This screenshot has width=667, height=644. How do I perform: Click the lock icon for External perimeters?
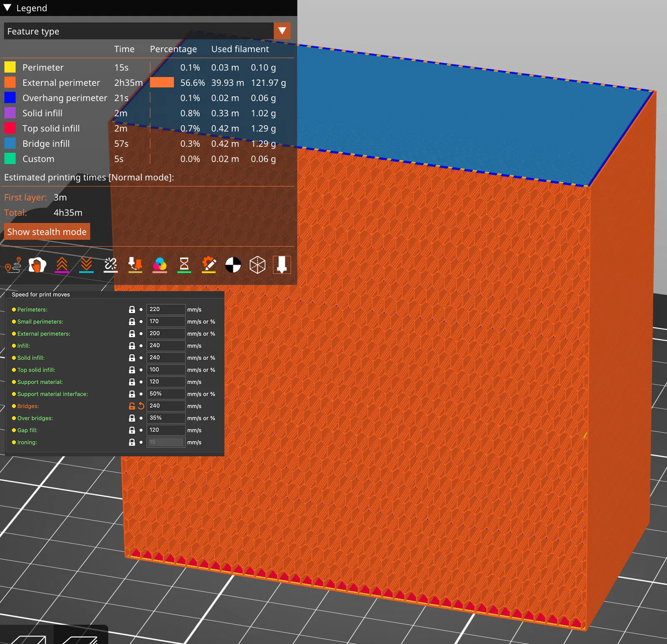(132, 334)
